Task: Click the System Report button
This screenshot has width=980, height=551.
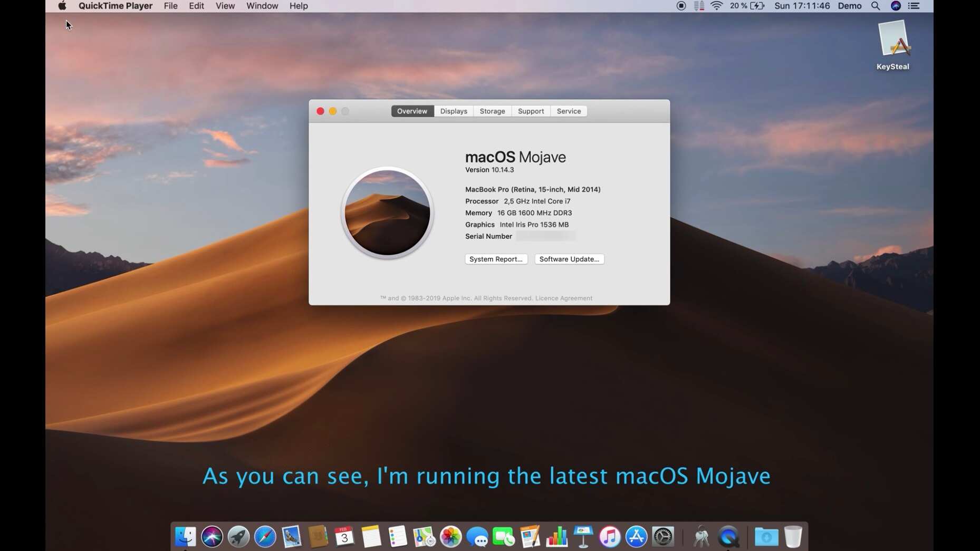Action: [496, 259]
